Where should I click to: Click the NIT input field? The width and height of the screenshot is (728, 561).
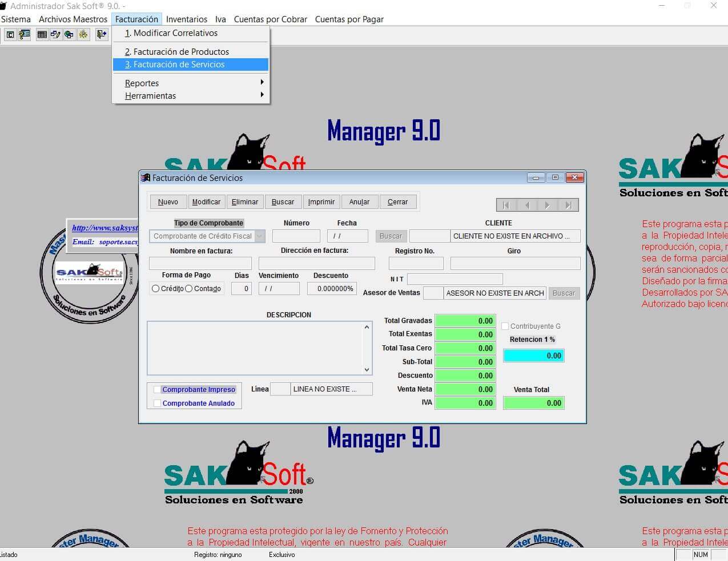click(455, 279)
